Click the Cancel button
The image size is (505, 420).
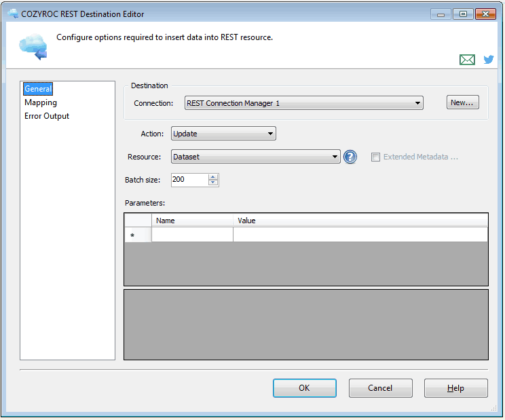pyautogui.click(x=380, y=388)
